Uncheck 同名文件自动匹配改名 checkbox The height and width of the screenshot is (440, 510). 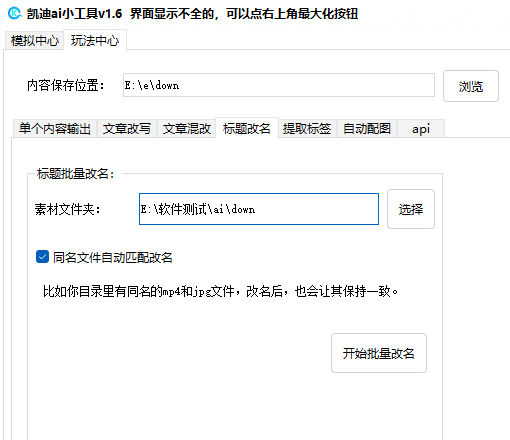point(42,257)
